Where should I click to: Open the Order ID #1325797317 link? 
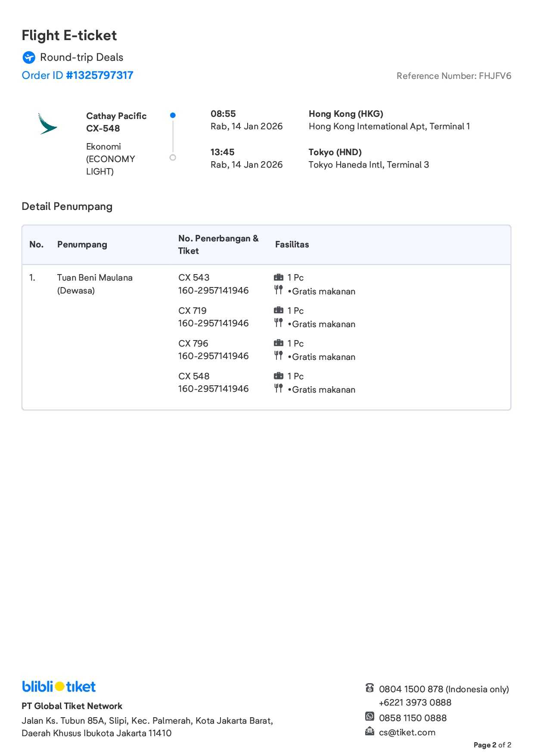tap(78, 75)
